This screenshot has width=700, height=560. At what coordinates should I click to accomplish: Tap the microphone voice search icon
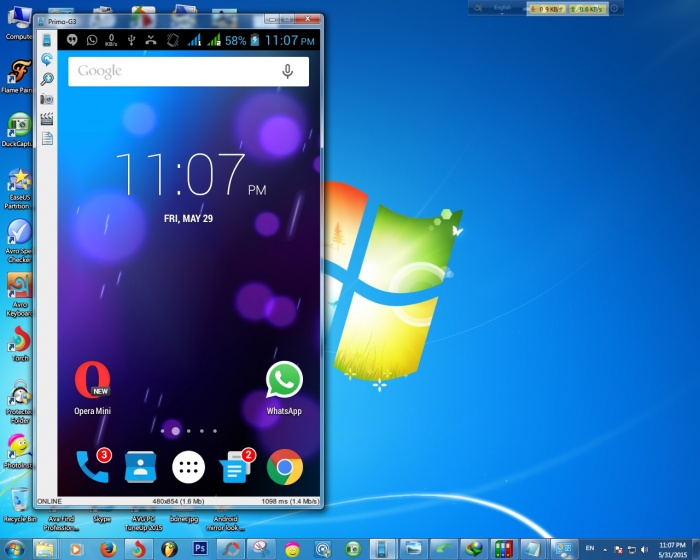point(288,71)
